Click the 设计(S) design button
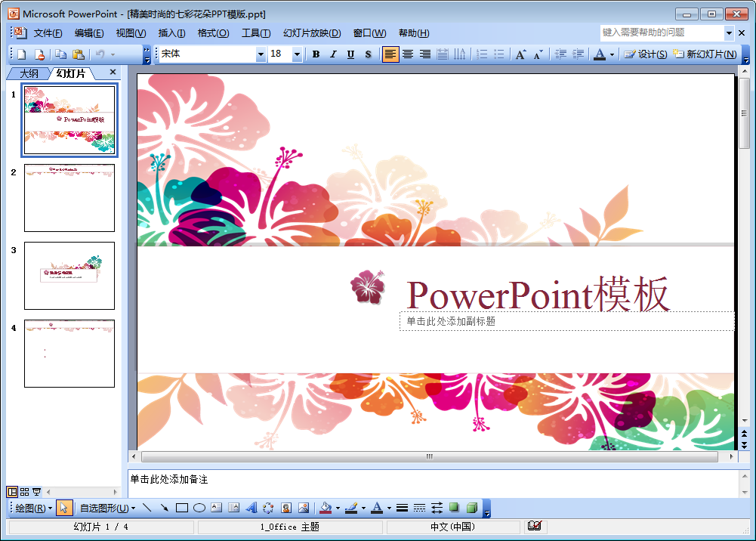Image resolution: width=756 pixels, height=541 pixels. coord(646,54)
